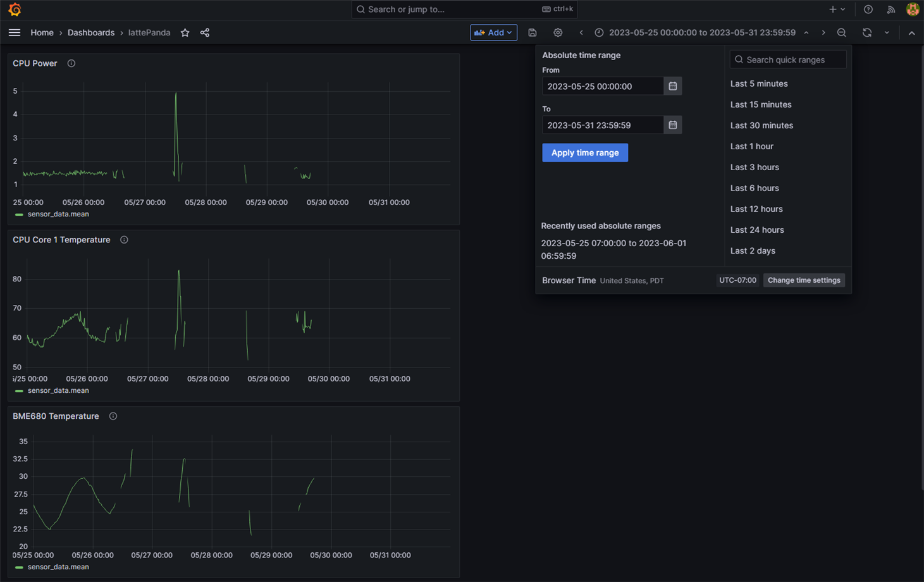Click Search quick ranges field

point(788,59)
